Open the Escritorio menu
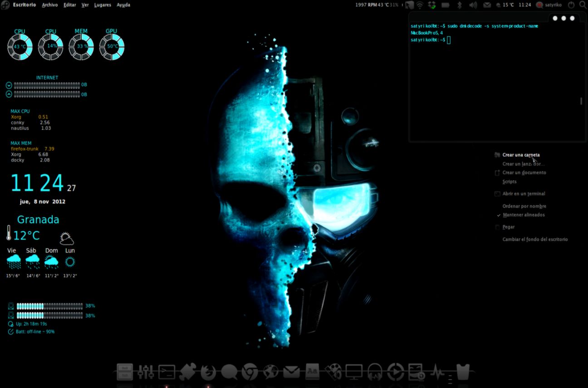This screenshot has width=588, height=388. point(24,5)
